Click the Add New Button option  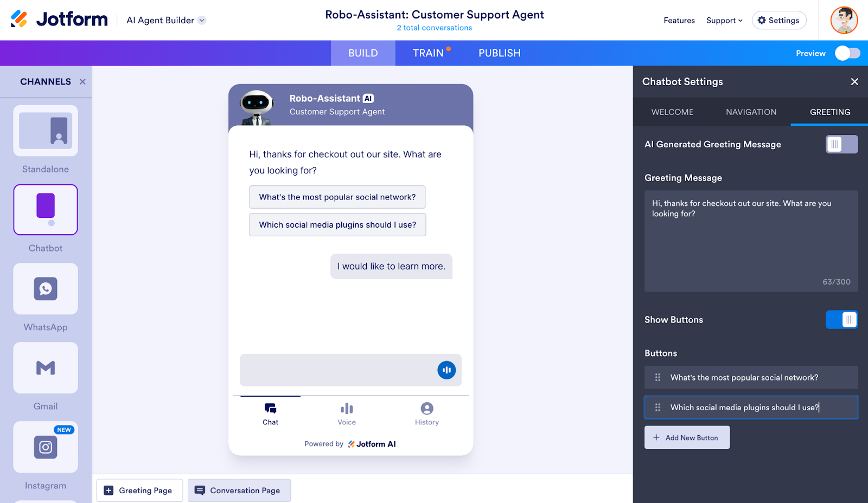[686, 437]
